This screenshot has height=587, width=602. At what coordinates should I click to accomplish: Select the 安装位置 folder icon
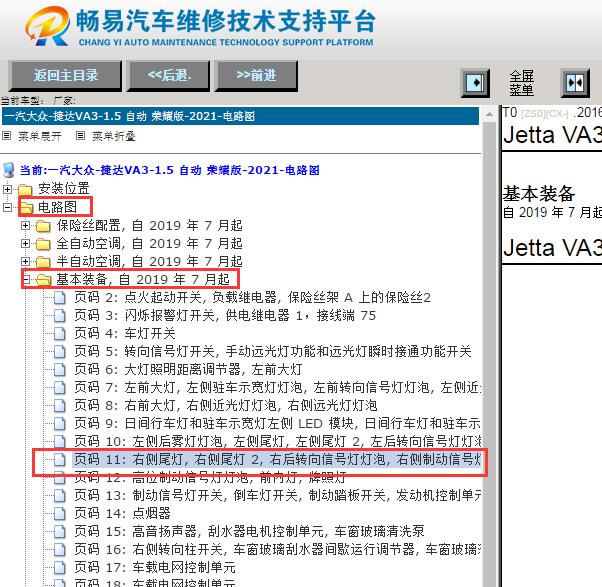25,189
